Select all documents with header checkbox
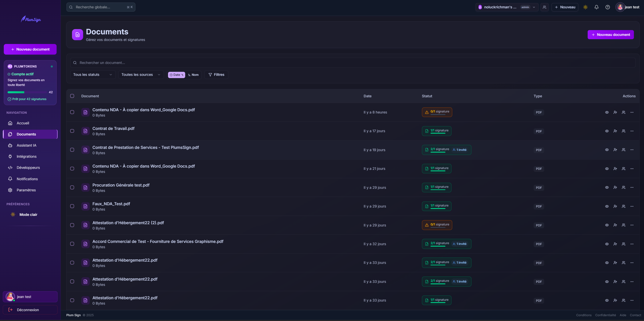The image size is (644, 321). click(x=72, y=96)
